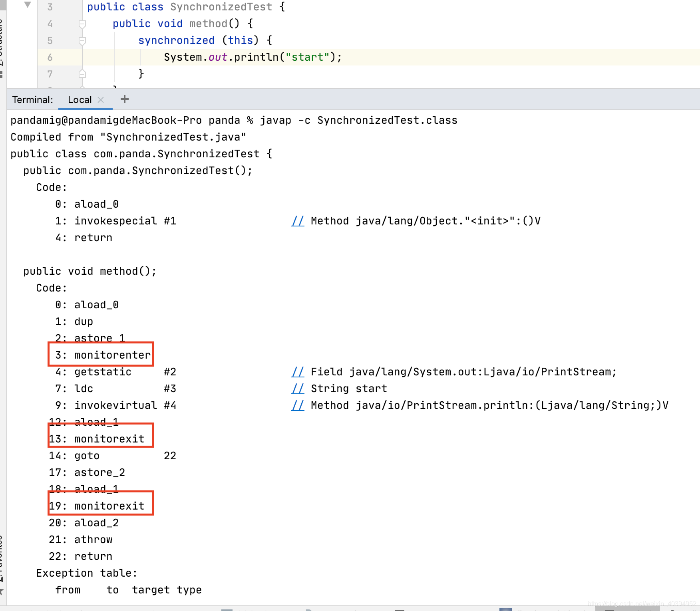This screenshot has width=700, height=611.
Task: Click the 'javap -c SynchronizedTest.class' command
Action: click(x=358, y=120)
